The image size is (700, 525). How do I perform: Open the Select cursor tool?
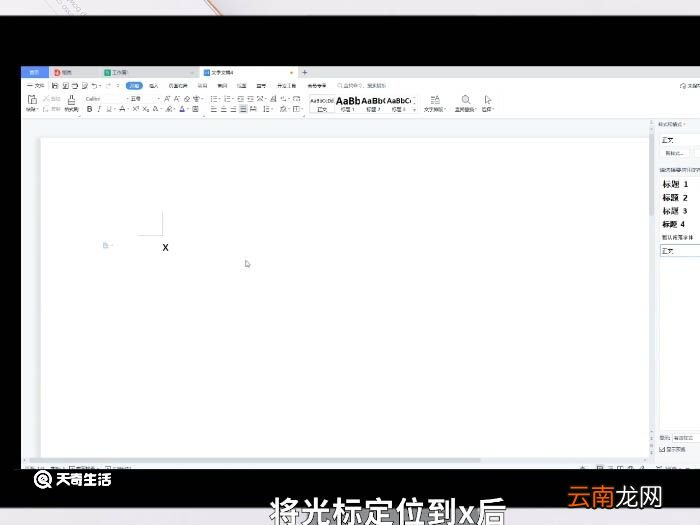pyautogui.click(x=488, y=103)
